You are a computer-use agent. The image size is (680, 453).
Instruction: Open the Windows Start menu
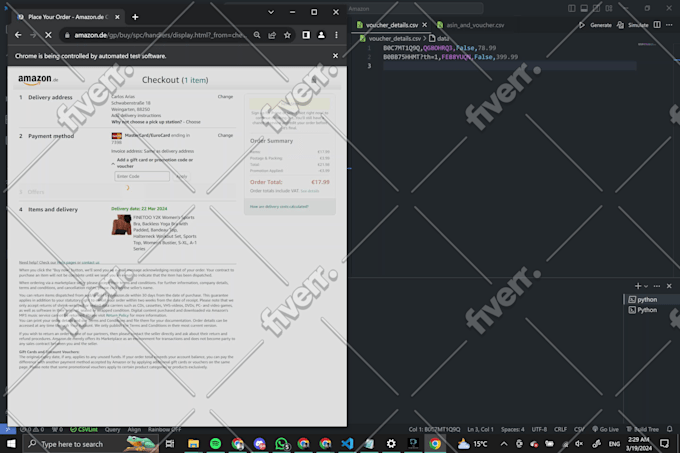click(x=11, y=444)
